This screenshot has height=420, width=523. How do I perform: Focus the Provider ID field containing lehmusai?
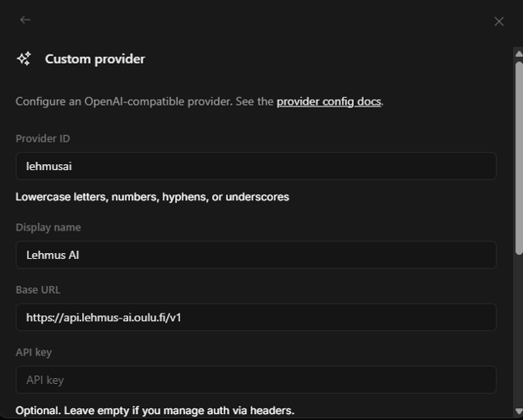coord(256,166)
